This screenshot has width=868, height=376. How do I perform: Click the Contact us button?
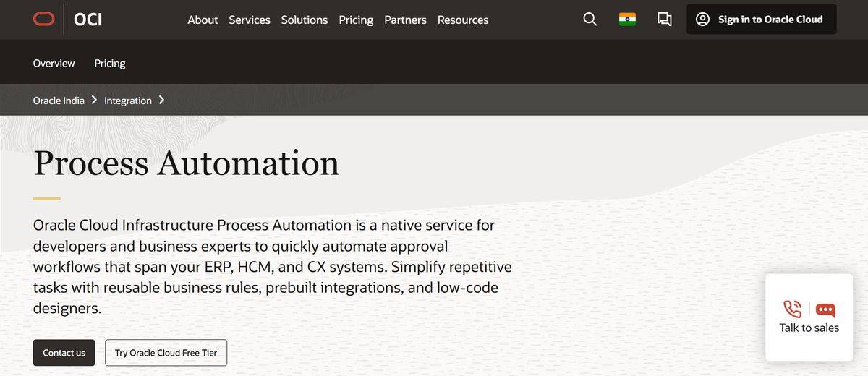pos(64,353)
